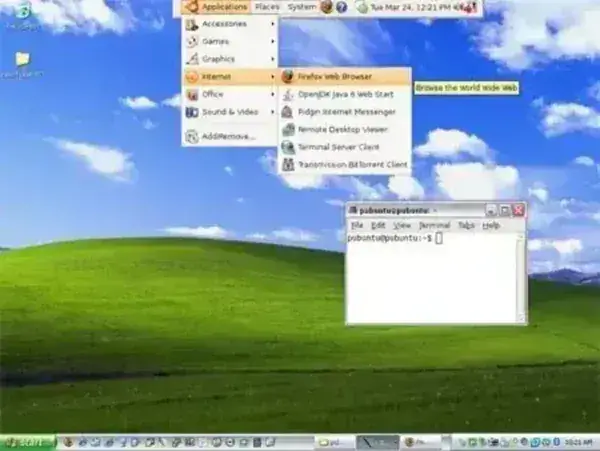600x451 pixels.
Task: Open the View menu in terminal window
Action: (402, 225)
